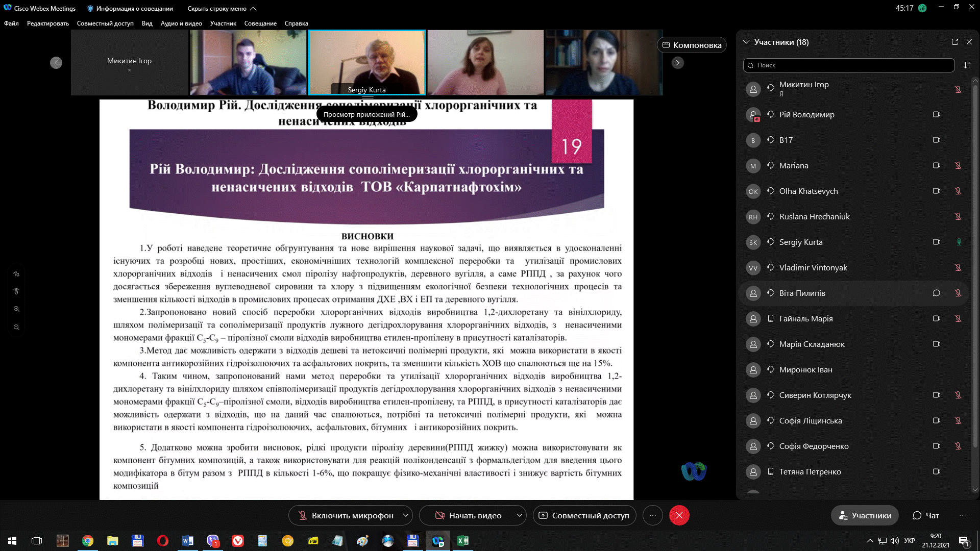The width and height of the screenshot is (980, 551).
Task: Open Viber from taskbar
Action: click(x=213, y=541)
